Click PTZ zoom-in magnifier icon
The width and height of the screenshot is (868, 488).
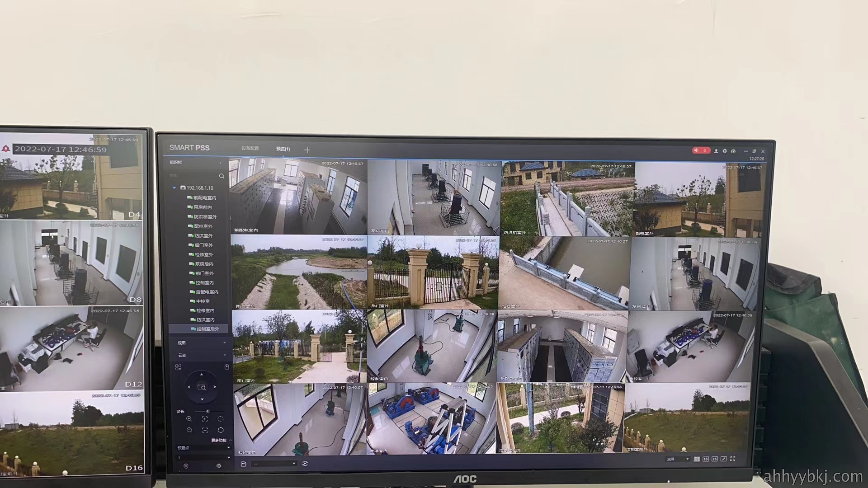coord(189,419)
